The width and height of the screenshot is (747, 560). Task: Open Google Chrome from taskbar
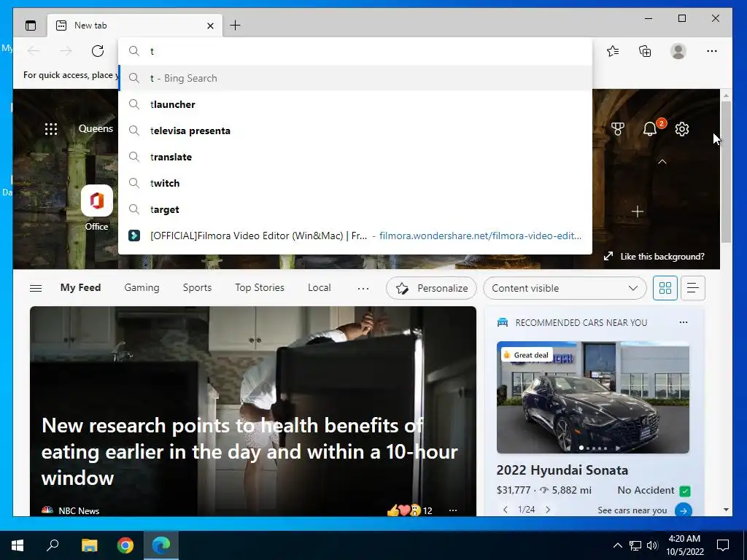point(125,545)
